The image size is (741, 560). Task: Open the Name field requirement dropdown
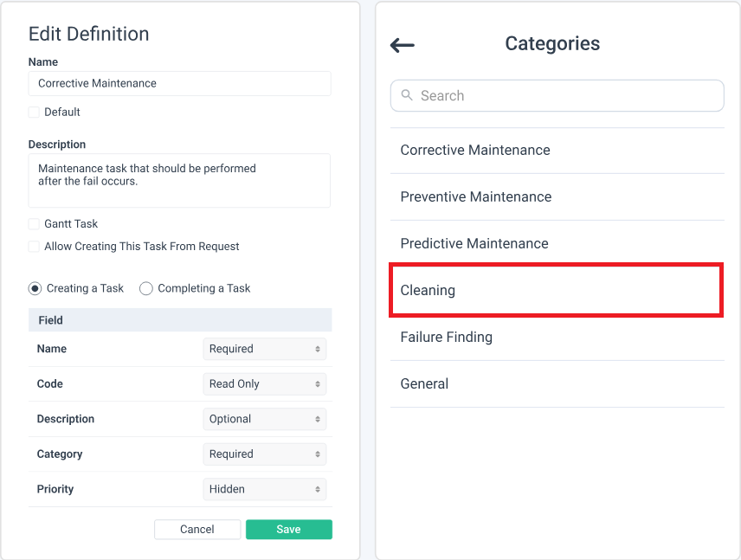tap(265, 349)
